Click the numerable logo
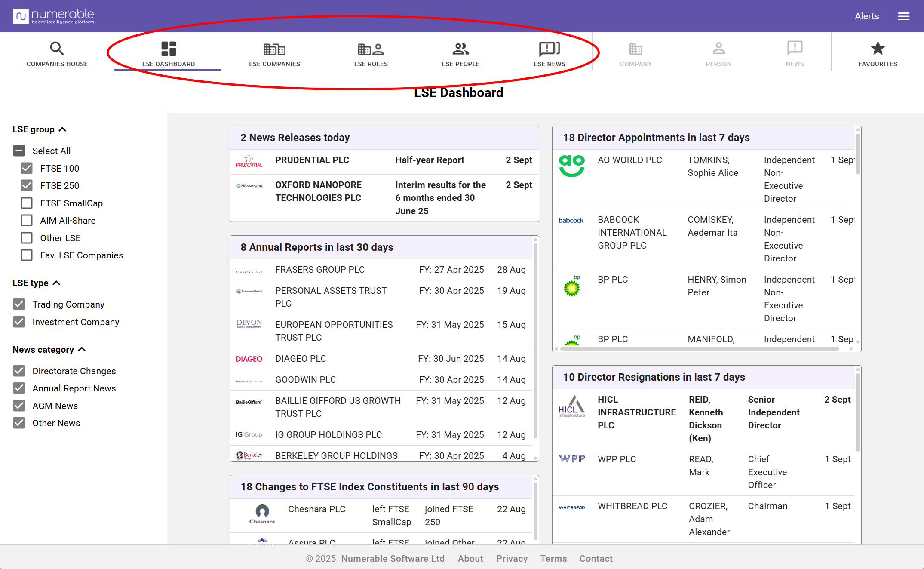Viewport: 924px width, 569px height. tap(54, 16)
